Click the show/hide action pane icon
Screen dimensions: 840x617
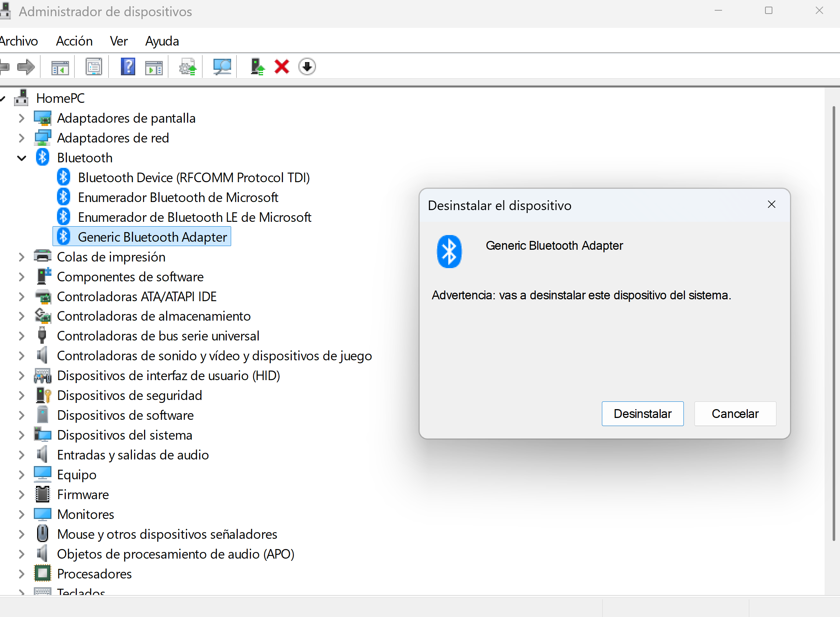click(x=154, y=67)
